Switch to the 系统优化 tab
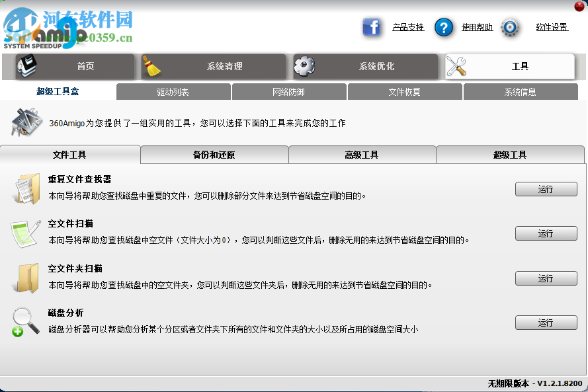 coord(366,66)
